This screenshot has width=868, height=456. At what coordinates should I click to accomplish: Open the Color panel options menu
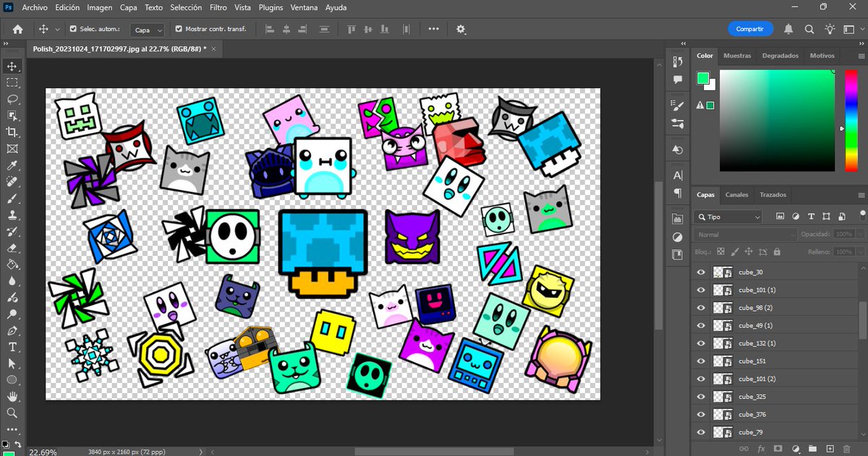860,56
